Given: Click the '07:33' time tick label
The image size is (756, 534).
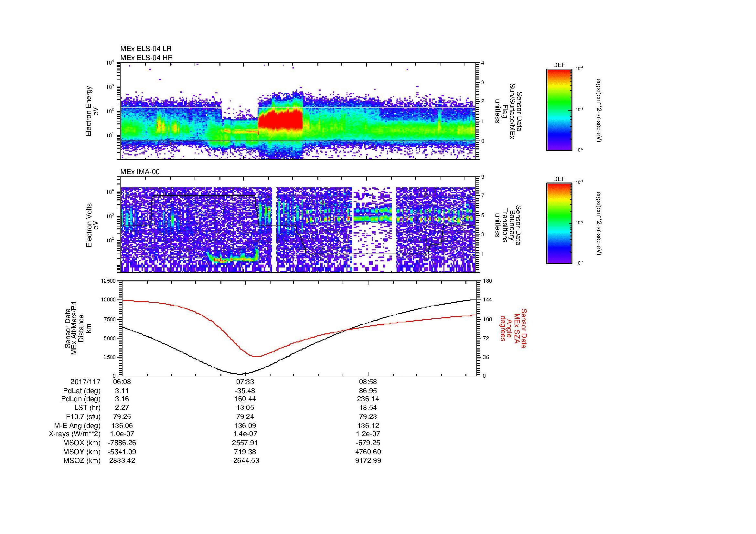Looking at the screenshot, I should (x=245, y=382).
